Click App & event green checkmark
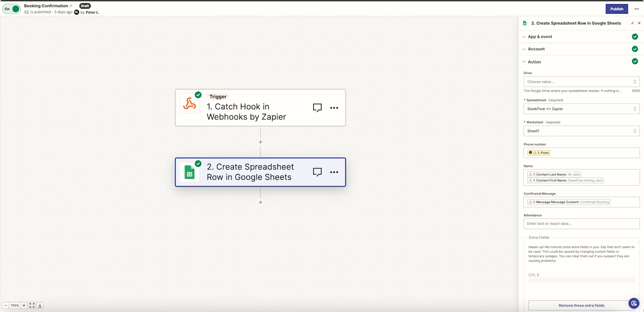Image resolution: width=644 pixels, height=312 pixels. tap(635, 37)
